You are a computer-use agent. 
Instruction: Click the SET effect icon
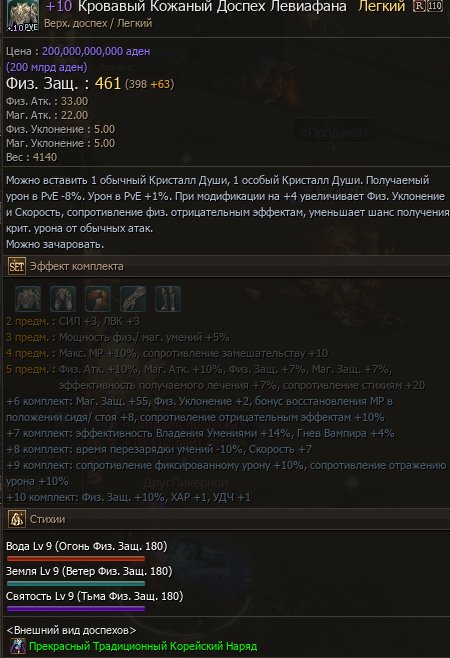point(17,266)
